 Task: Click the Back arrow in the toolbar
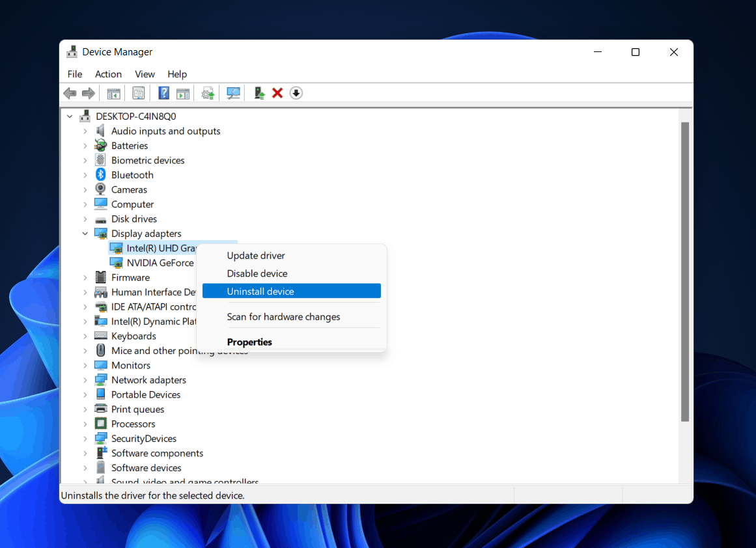point(70,93)
